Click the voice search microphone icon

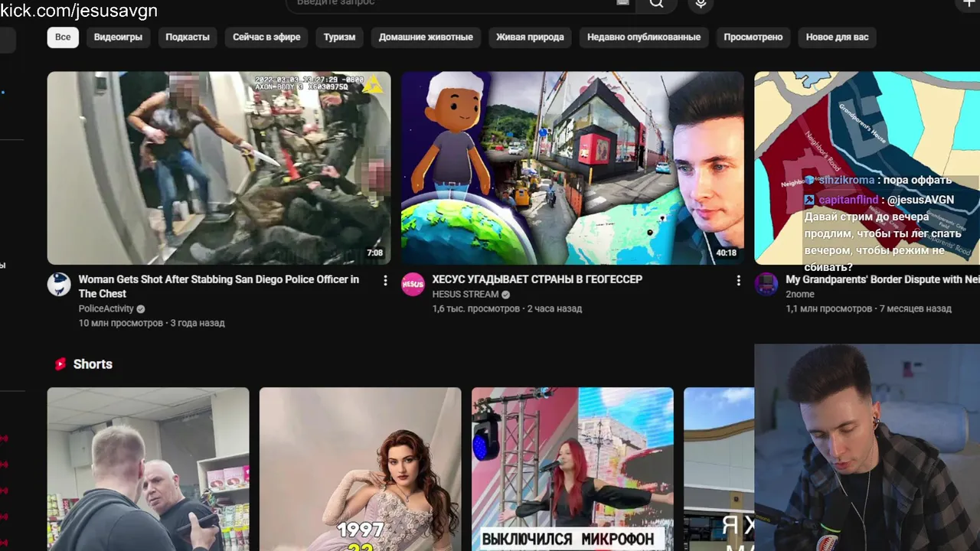click(700, 4)
